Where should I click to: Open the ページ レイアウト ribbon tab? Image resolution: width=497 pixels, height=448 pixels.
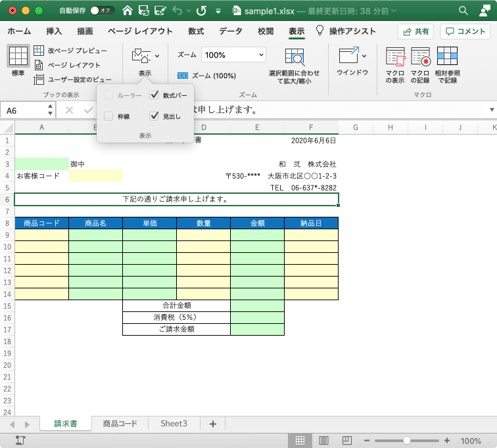click(140, 31)
